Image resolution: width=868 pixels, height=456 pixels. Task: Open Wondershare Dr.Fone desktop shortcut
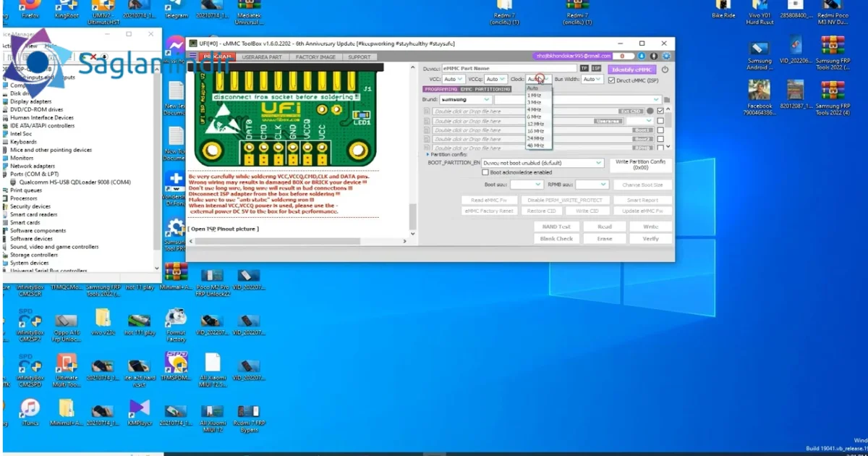[x=175, y=187]
